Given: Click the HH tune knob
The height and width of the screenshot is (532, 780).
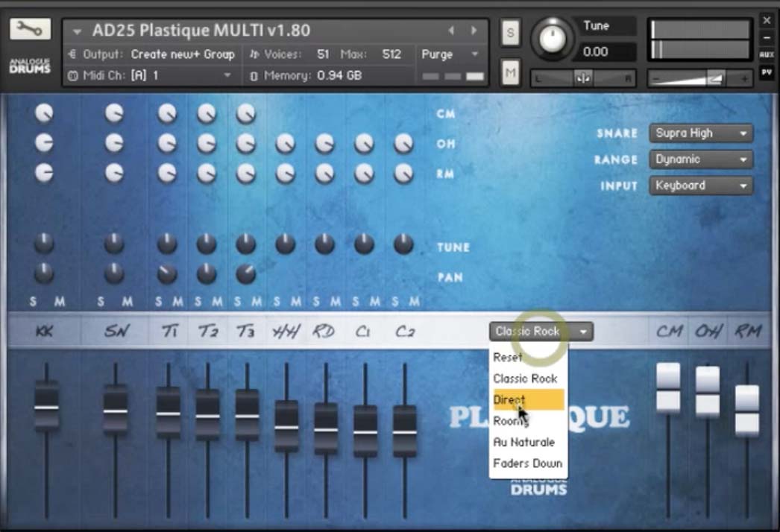Looking at the screenshot, I should 286,244.
